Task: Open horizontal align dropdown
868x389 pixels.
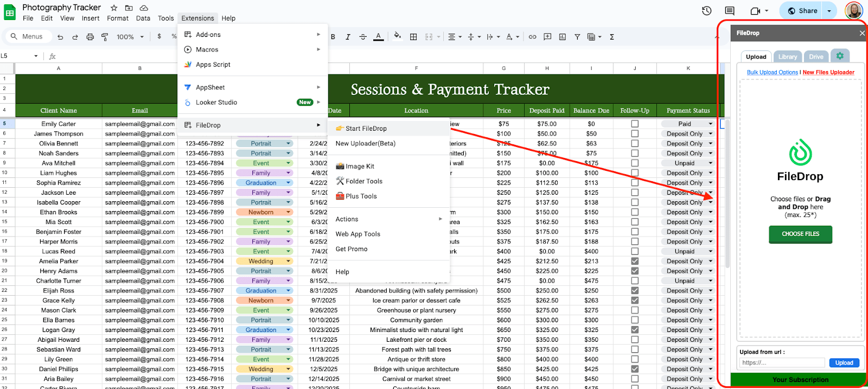Action: [x=455, y=37]
